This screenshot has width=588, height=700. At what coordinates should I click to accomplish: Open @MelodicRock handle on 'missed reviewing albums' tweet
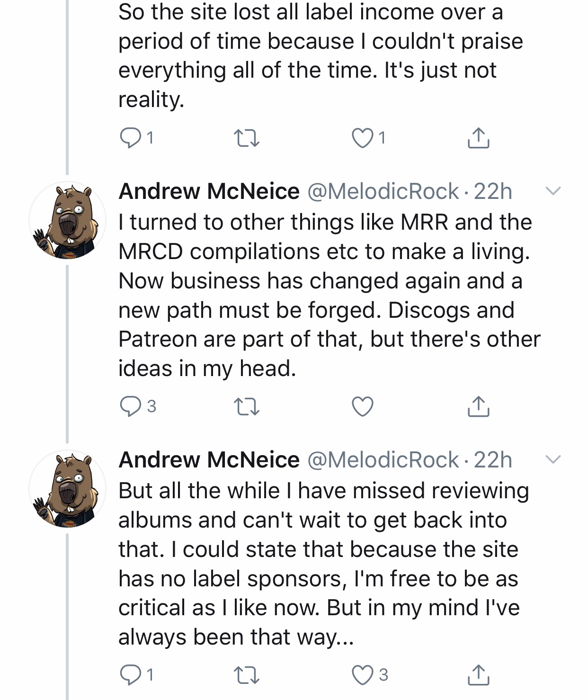pyautogui.click(x=383, y=460)
